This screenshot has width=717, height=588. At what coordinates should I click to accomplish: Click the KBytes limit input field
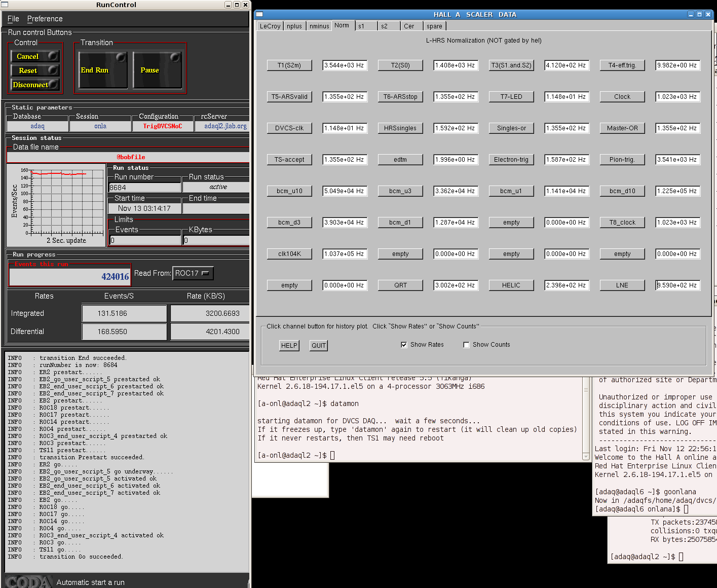coord(216,240)
